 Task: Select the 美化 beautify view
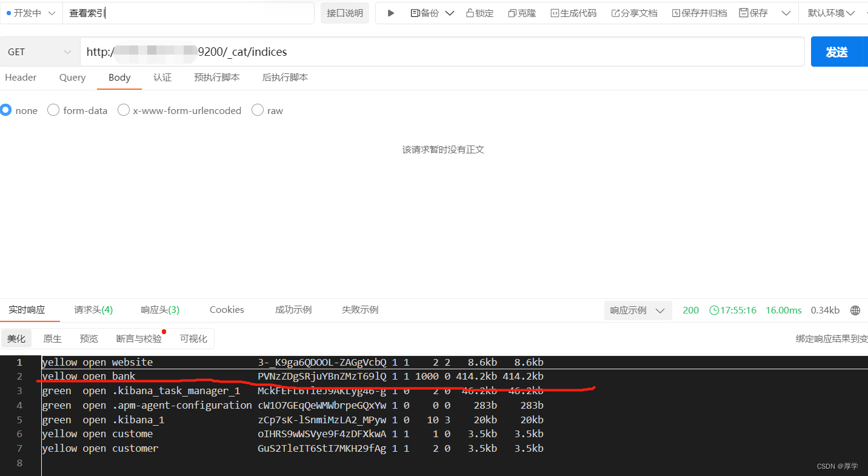click(16, 338)
